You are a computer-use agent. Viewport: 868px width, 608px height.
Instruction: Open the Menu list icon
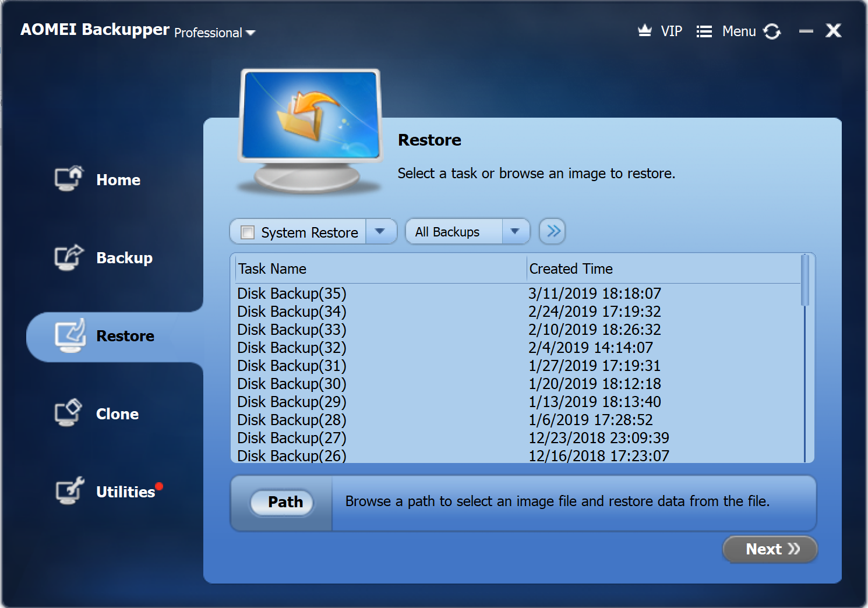point(704,31)
